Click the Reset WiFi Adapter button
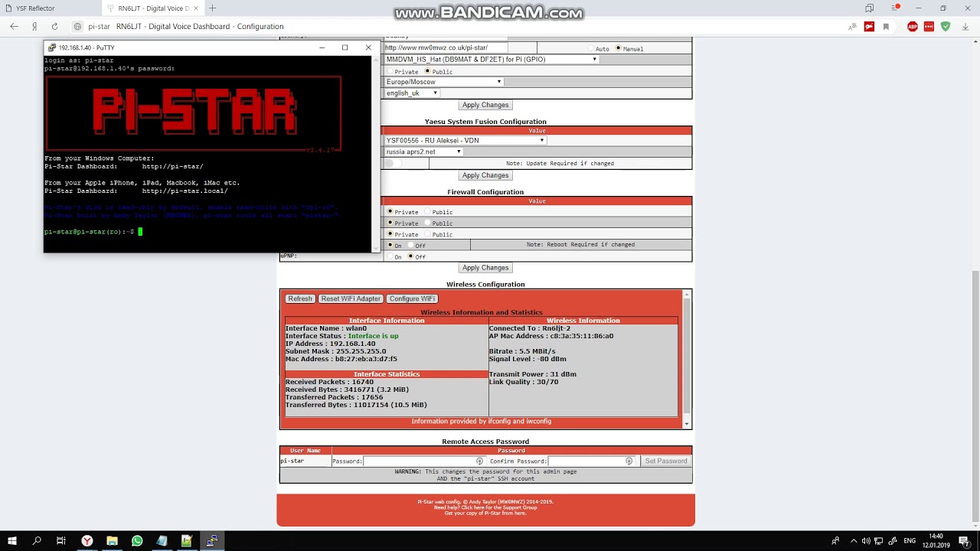Image resolution: width=980 pixels, height=551 pixels. (x=351, y=298)
